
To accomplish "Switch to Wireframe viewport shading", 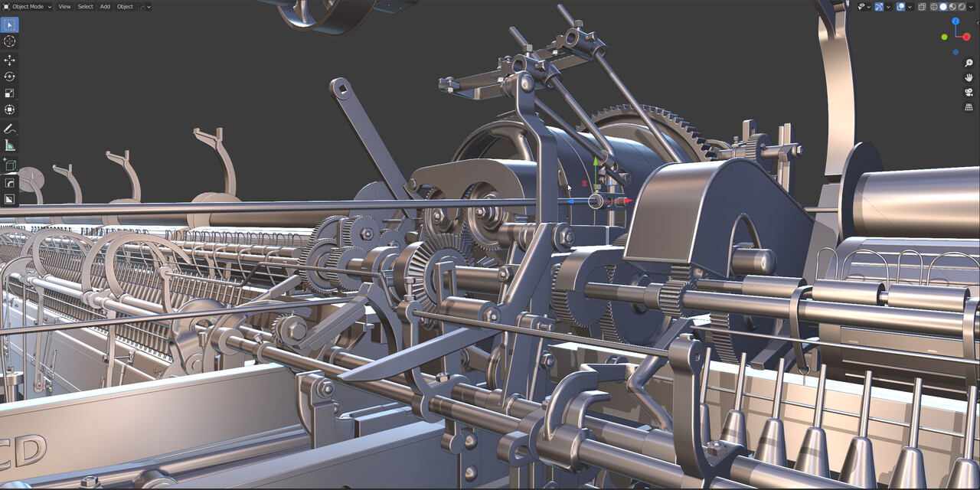I will click(934, 7).
